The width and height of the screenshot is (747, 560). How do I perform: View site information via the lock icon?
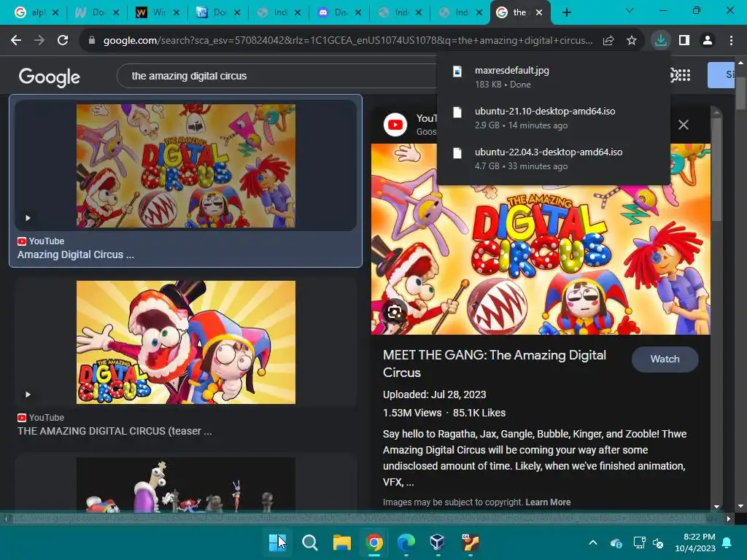[x=91, y=41]
